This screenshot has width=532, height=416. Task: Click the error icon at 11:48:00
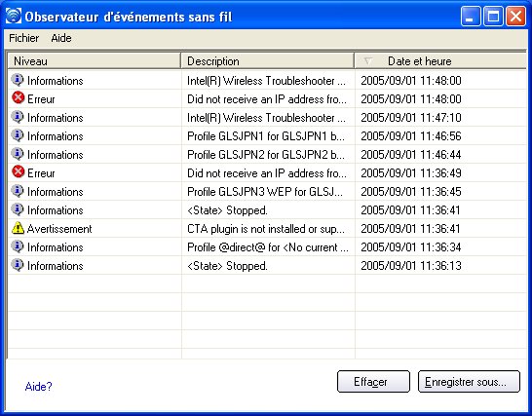click(18, 97)
